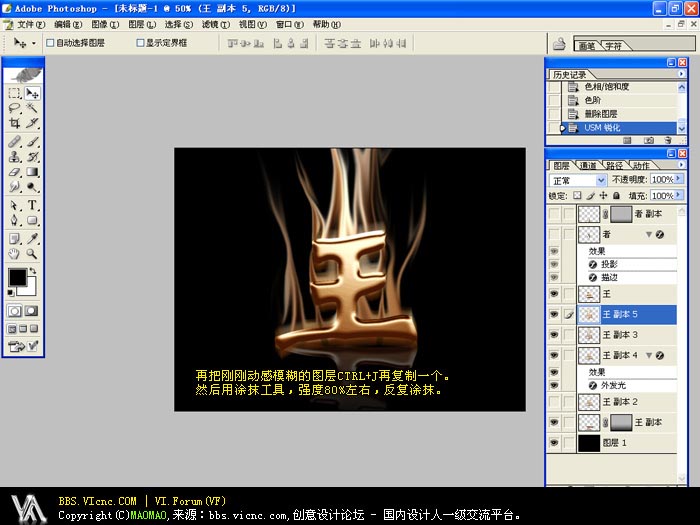Image resolution: width=700 pixels, height=525 pixels.
Task: Hide the 王 副本 3 layer
Action: (554, 334)
